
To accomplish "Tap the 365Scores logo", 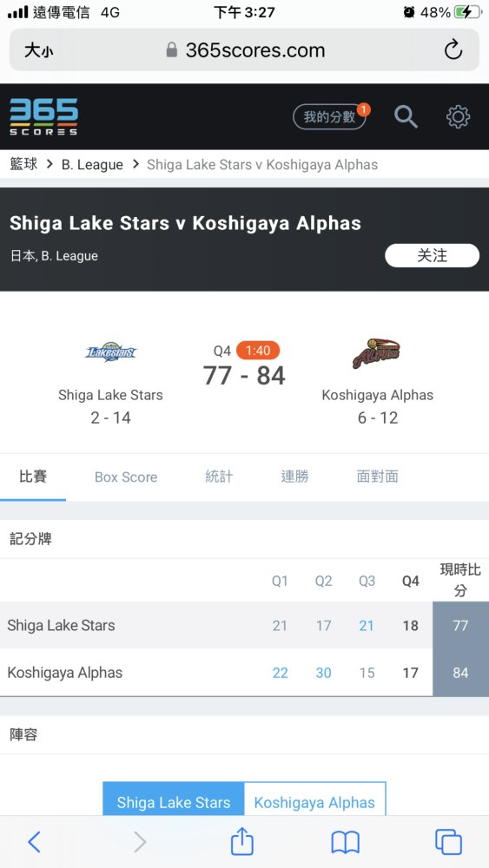I will pyautogui.click(x=43, y=117).
